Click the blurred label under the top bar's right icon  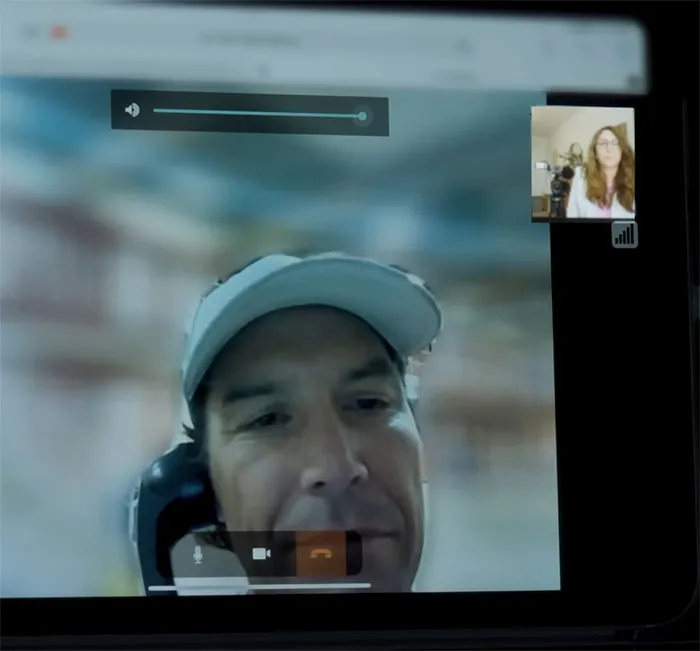coord(458,75)
